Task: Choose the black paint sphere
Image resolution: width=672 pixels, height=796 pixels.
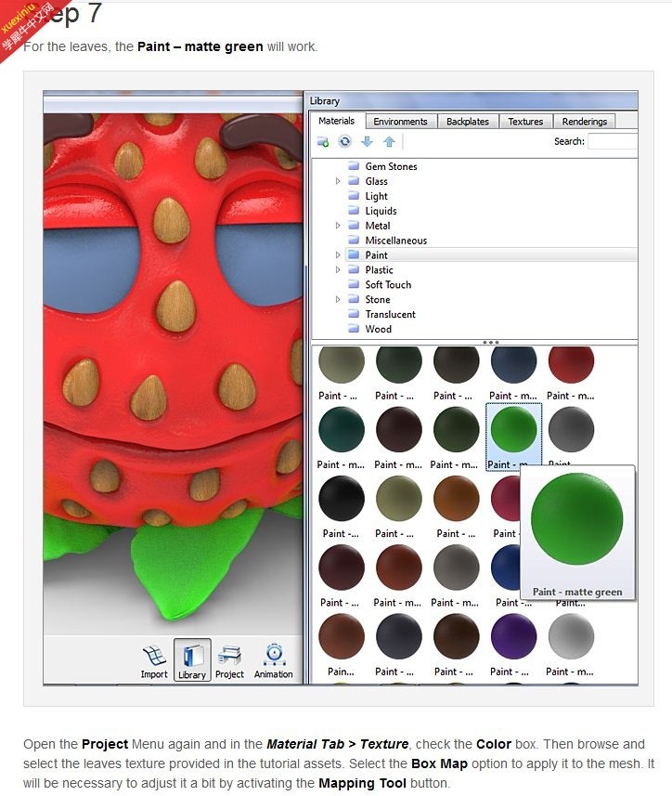Action: coord(342,499)
